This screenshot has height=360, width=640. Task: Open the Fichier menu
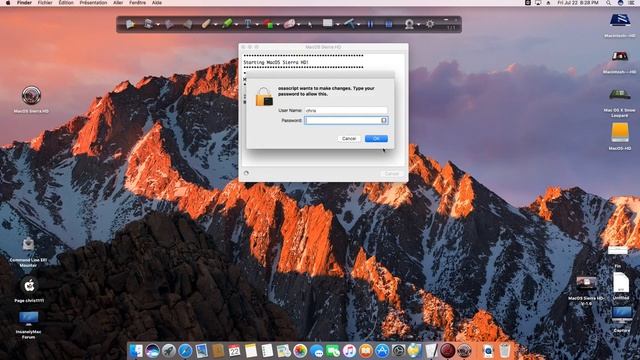pyautogui.click(x=45, y=3)
